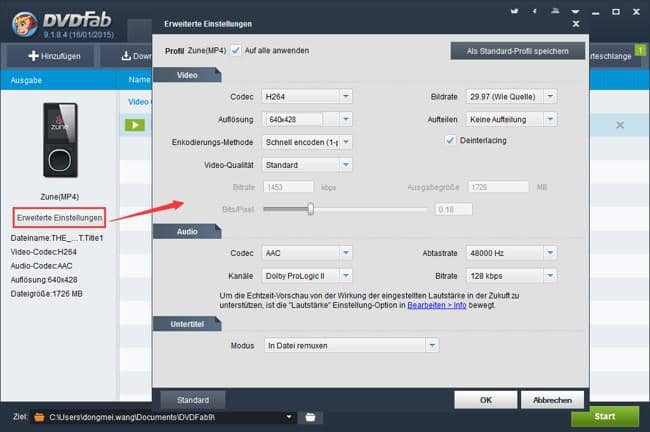
Task: Click the video Bitrate 1453 input field
Action: (289, 187)
